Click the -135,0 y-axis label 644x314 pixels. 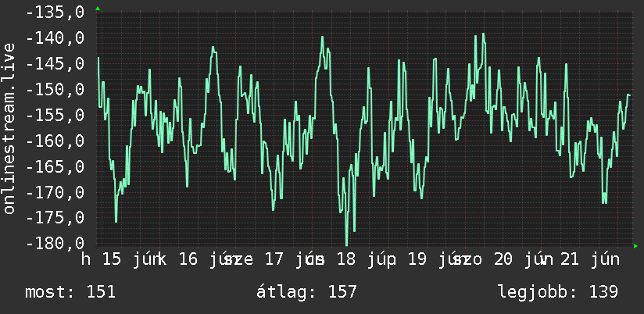click(55, 12)
